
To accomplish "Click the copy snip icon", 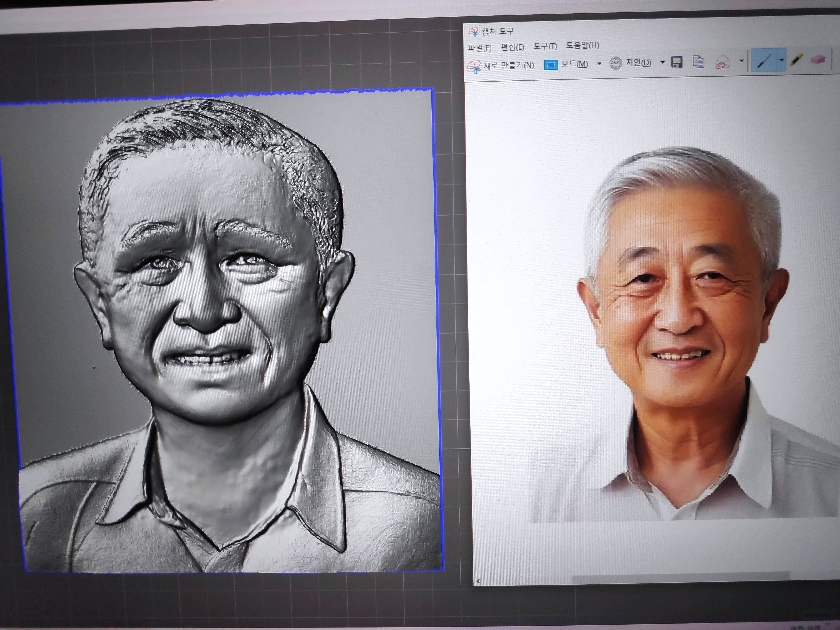I will [x=698, y=61].
